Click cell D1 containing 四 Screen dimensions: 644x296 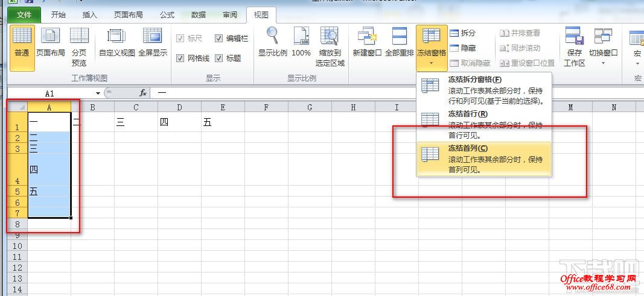179,122
